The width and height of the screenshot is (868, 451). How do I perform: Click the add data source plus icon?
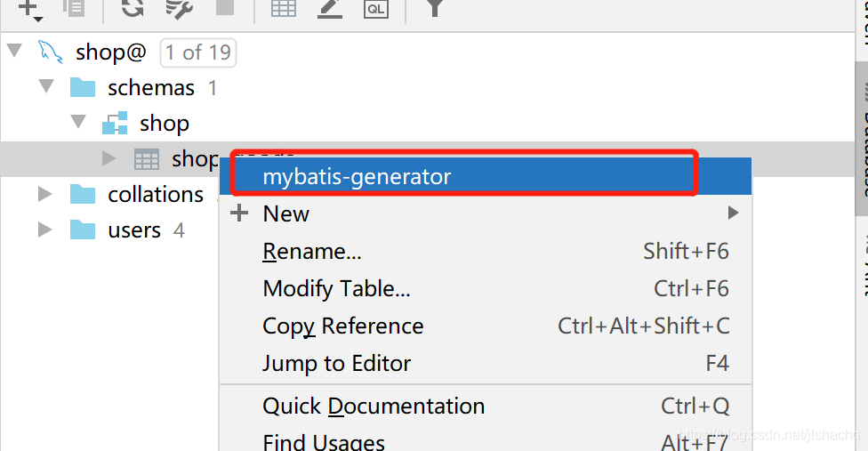[x=27, y=9]
